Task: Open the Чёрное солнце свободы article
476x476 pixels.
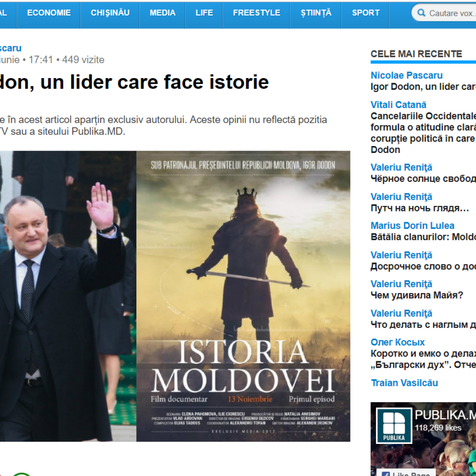Action: pyautogui.click(x=423, y=178)
